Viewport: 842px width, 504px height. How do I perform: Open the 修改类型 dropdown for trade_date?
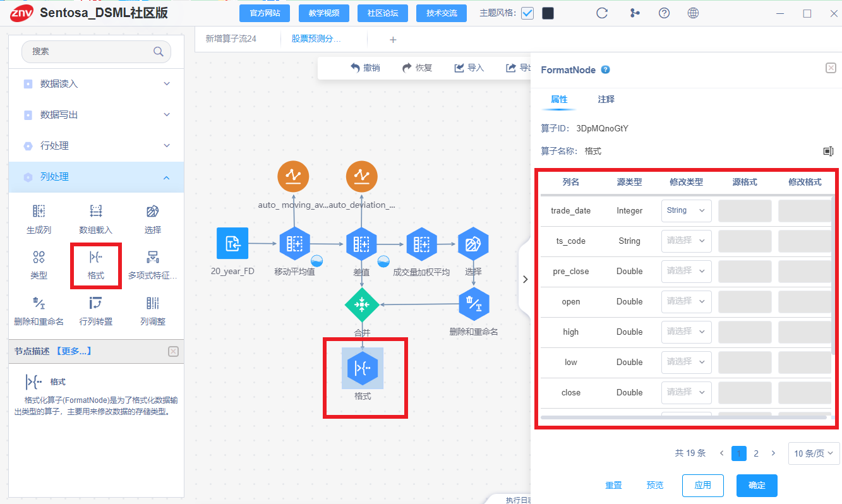(x=686, y=210)
